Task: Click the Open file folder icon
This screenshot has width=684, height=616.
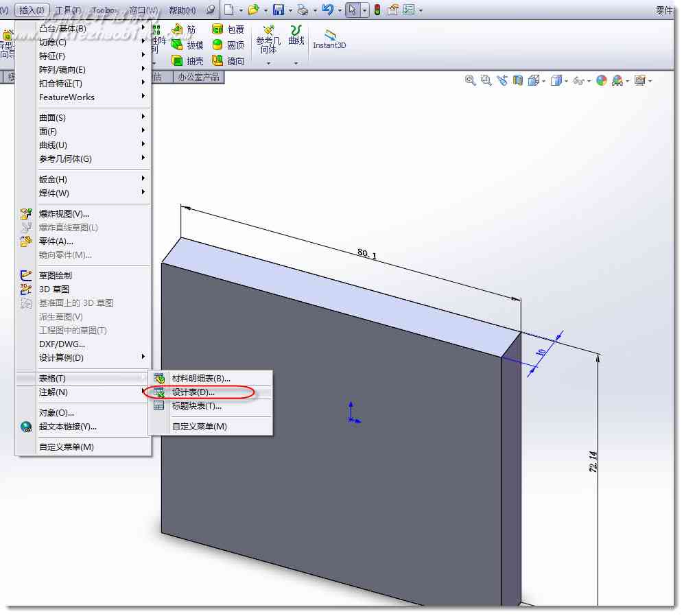Action: point(253,10)
